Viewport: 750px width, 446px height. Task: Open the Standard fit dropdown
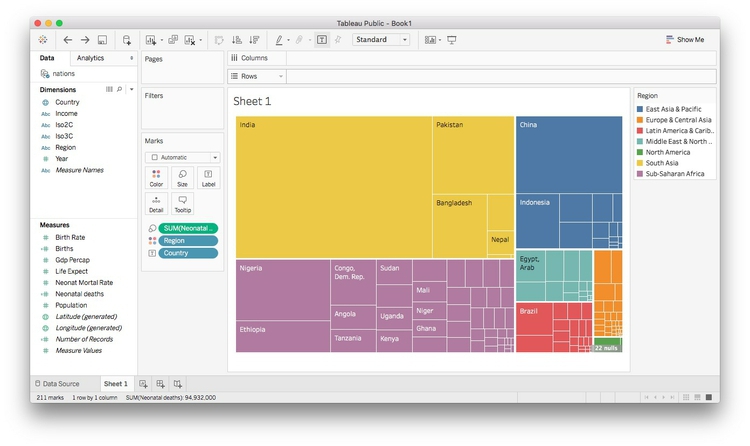point(380,40)
